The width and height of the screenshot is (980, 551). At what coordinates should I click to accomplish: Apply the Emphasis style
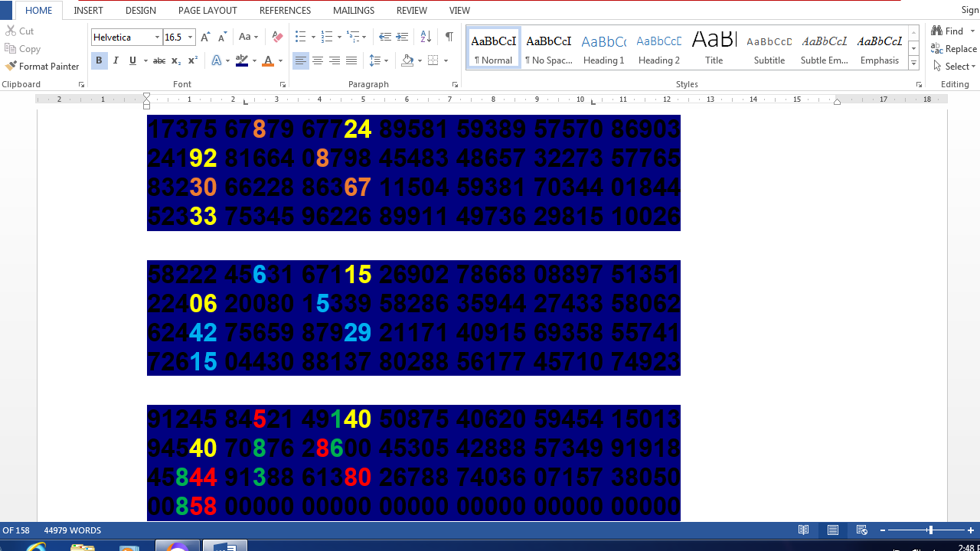pyautogui.click(x=880, y=48)
